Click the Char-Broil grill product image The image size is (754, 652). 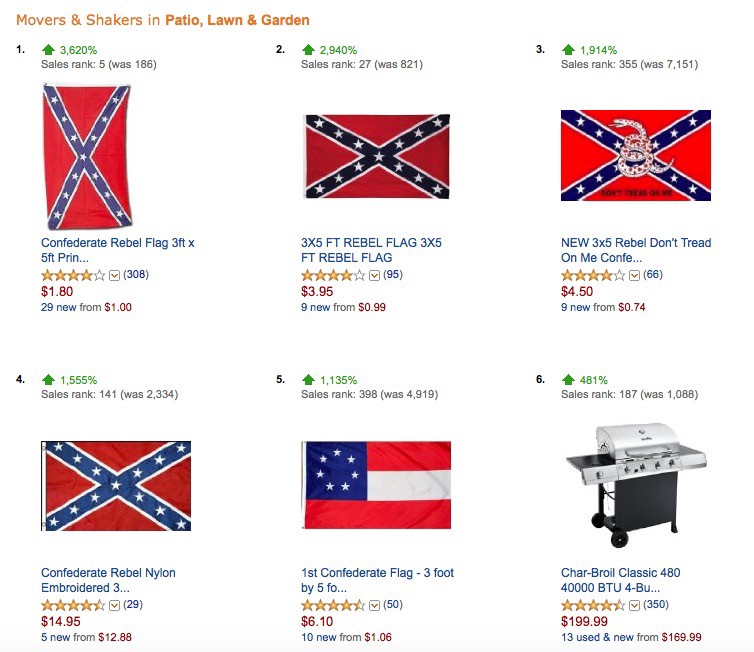[x=636, y=486]
